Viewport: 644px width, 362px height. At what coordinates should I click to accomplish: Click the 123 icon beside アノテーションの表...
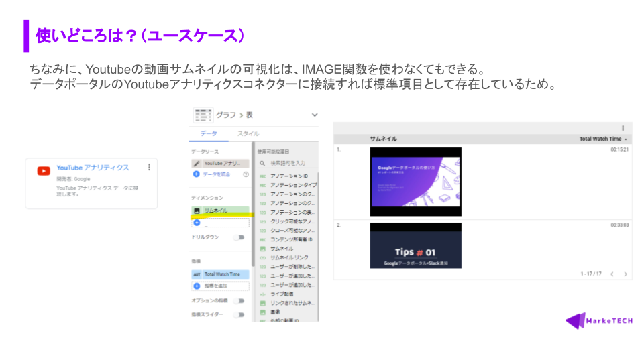tap(263, 213)
